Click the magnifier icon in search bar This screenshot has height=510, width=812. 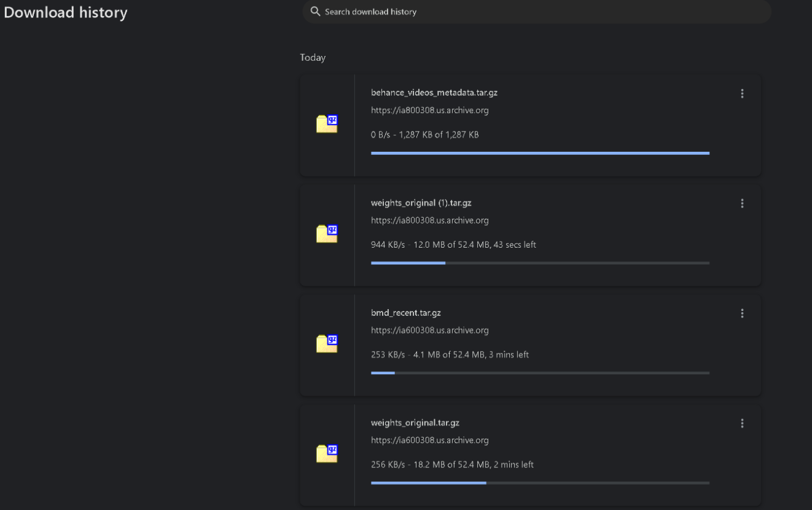pyautogui.click(x=315, y=12)
